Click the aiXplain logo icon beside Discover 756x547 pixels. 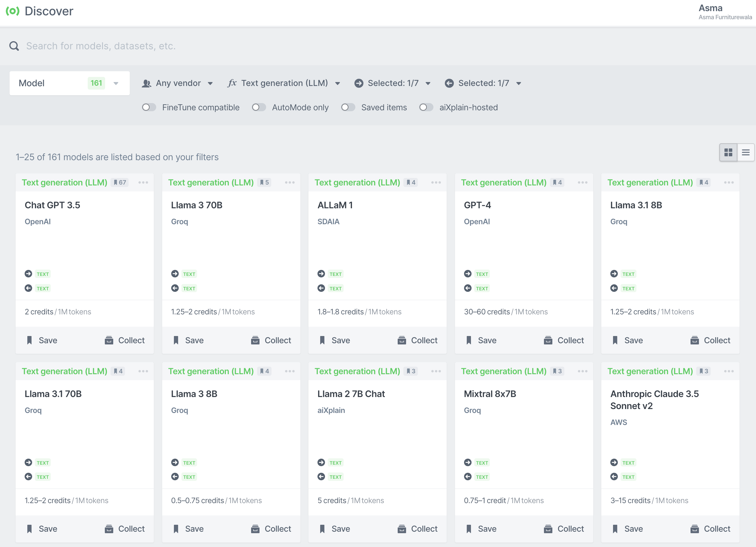13,11
